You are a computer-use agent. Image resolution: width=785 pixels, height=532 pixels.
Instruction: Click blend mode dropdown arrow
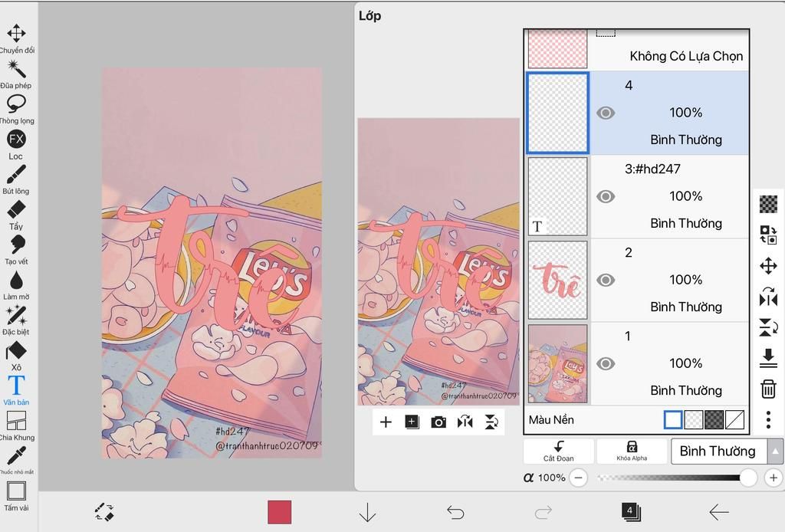(x=775, y=452)
